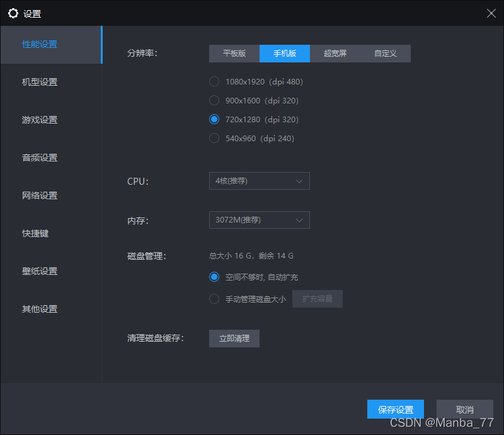The image size is (504, 435).
Task: Select the 平板版 resolution tab
Action: (x=234, y=54)
